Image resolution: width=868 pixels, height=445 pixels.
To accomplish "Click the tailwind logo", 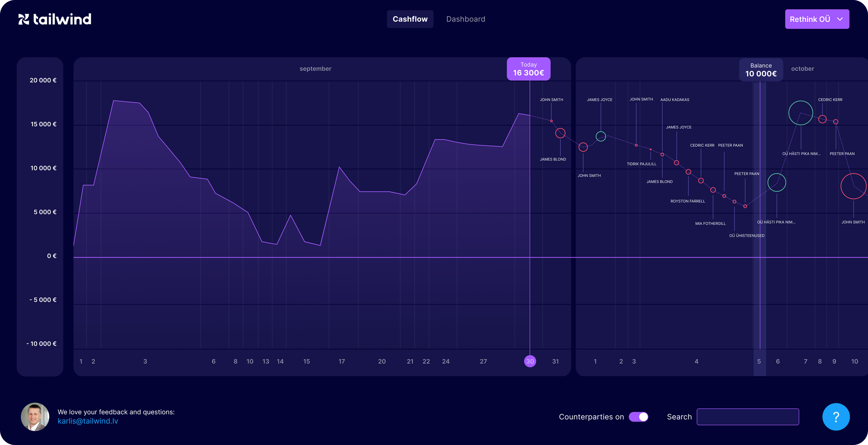I will click(55, 19).
